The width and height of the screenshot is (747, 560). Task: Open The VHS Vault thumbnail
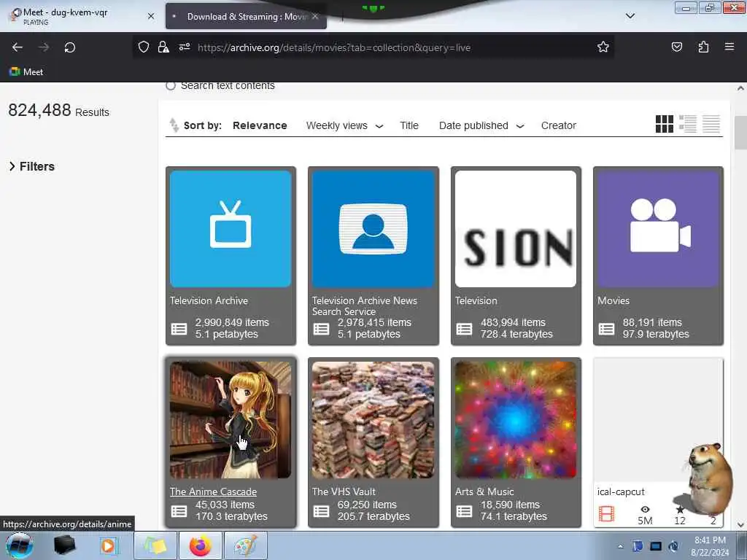[373, 419]
